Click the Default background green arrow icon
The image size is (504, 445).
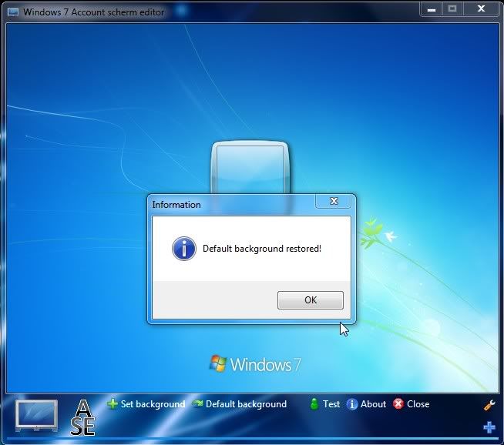197,404
